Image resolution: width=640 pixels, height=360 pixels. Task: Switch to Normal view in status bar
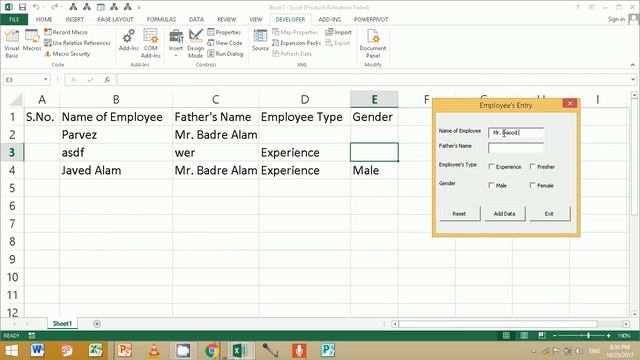click(506, 336)
